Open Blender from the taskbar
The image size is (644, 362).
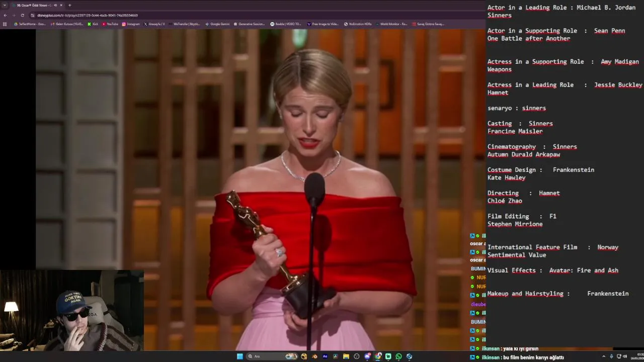pyautogui.click(x=314, y=356)
